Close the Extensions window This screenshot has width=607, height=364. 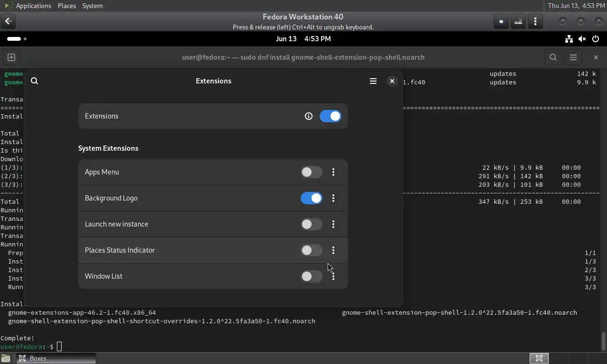coord(392,81)
